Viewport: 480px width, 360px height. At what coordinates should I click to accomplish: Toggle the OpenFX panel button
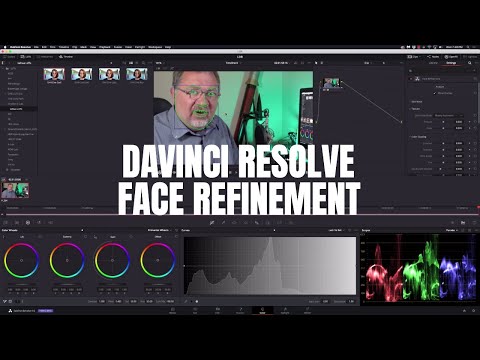tap(451, 57)
